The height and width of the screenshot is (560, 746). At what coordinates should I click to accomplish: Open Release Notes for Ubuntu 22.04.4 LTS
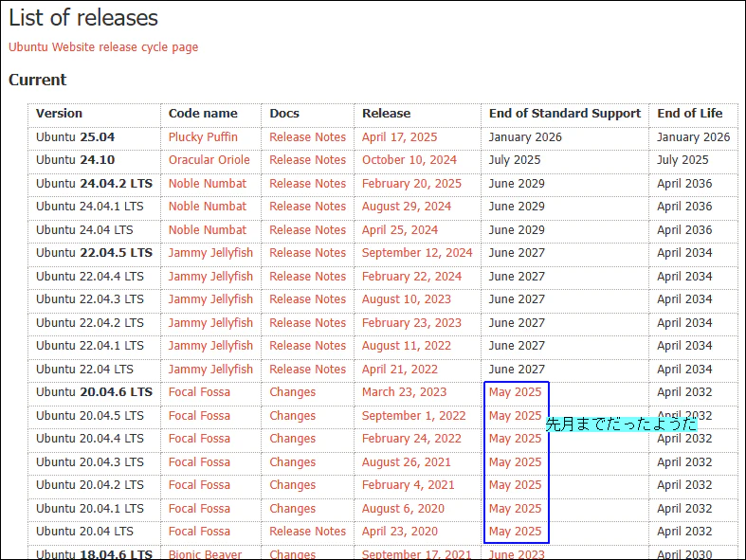(x=307, y=277)
